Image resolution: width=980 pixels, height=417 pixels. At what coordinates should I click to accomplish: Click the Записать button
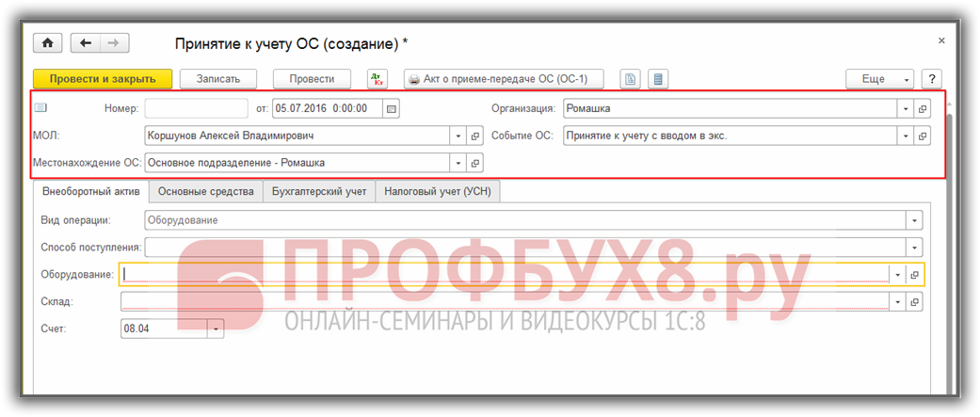tap(218, 79)
